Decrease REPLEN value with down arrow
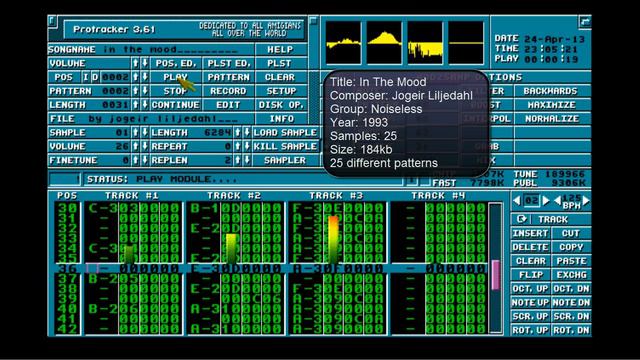The width and height of the screenshot is (640, 360). 247,160
